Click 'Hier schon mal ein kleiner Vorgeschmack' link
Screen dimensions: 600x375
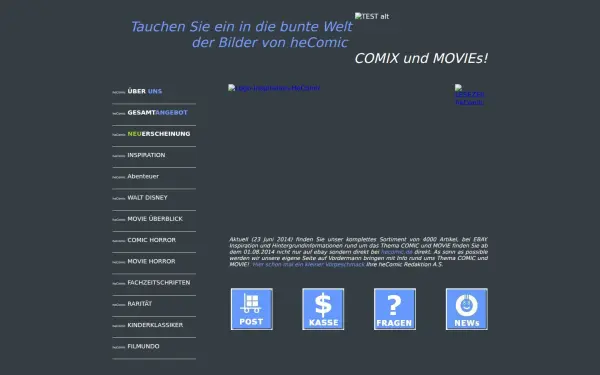pos(308,264)
